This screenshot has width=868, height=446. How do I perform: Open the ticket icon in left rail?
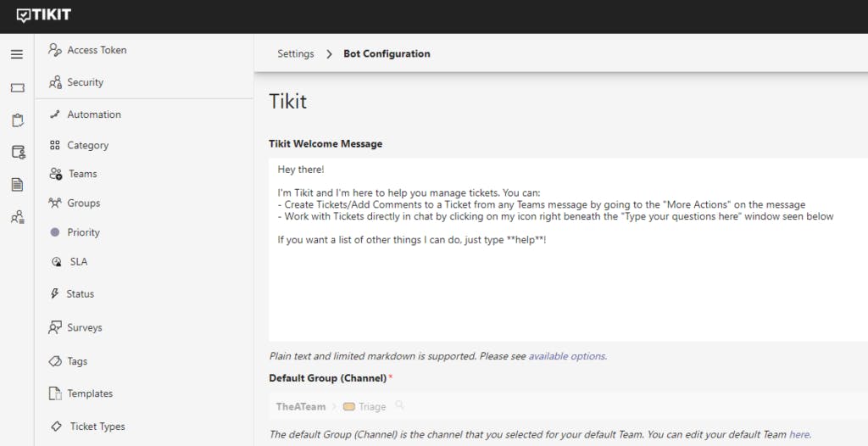tap(17, 87)
